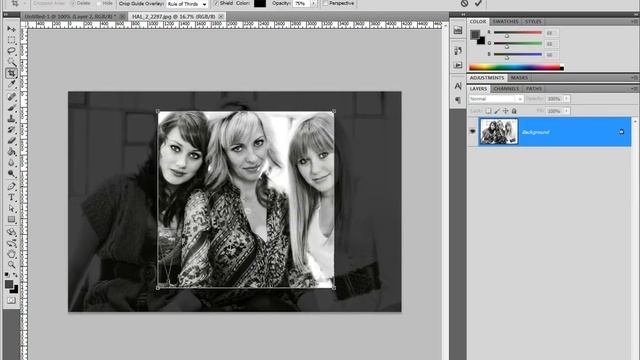Select the Hand tool

pyautogui.click(x=11, y=254)
